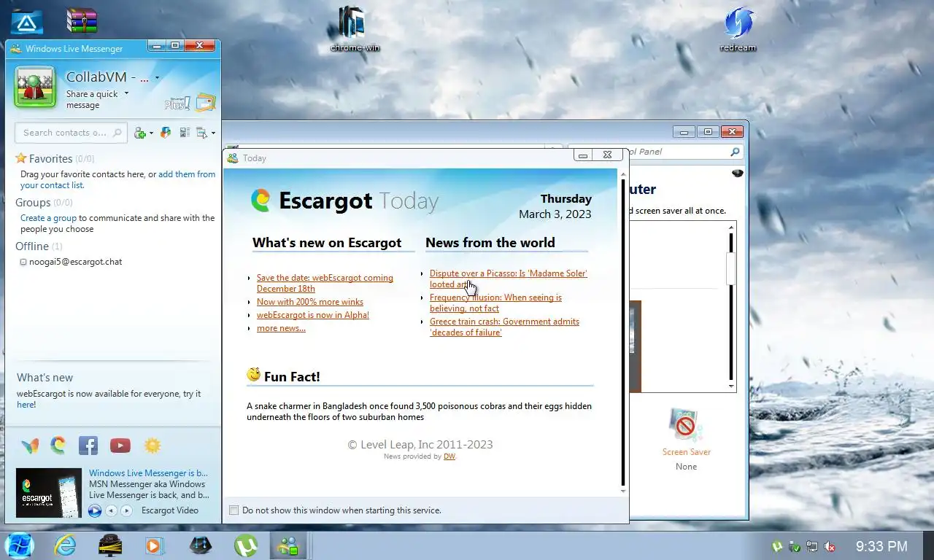Click the contact list layout icon
This screenshot has height=560, width=934.
[x=185, y=133]
